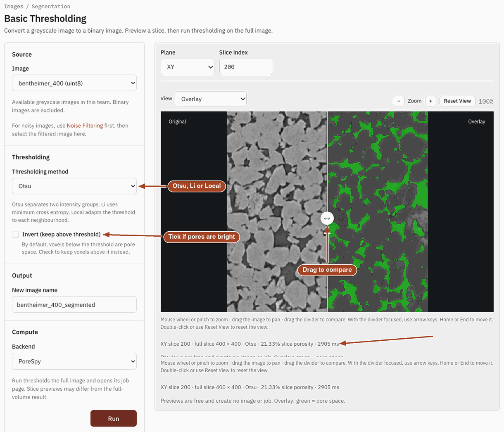Go to Images in the breadcrumb

click(14, 7)
